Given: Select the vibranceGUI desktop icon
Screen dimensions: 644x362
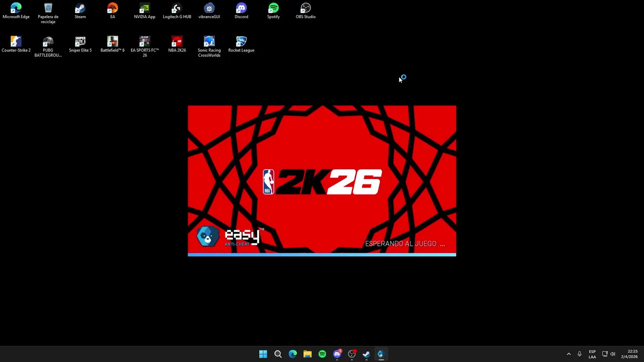Looking at the screenshot, I should pyautogui.click(x=209, y=11).
